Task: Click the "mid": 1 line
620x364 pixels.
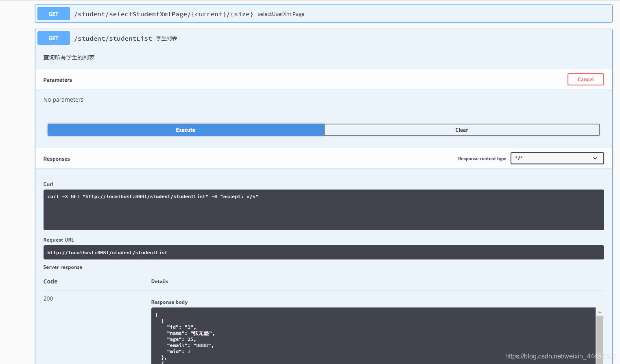Action: pos(179,351)
